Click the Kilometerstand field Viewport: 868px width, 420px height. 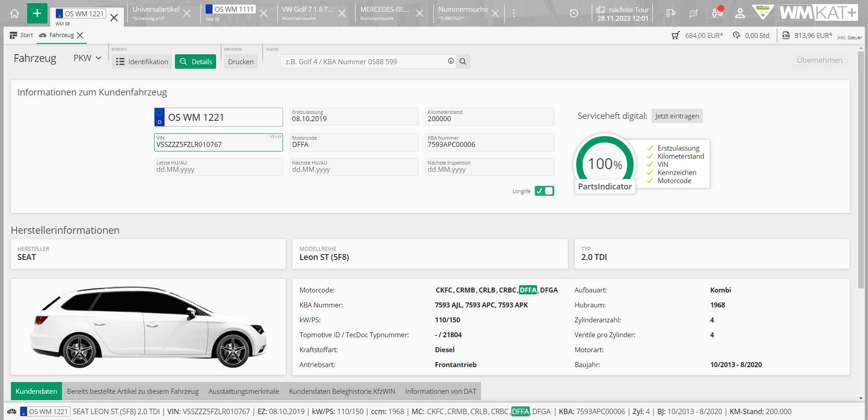(490, 116)
